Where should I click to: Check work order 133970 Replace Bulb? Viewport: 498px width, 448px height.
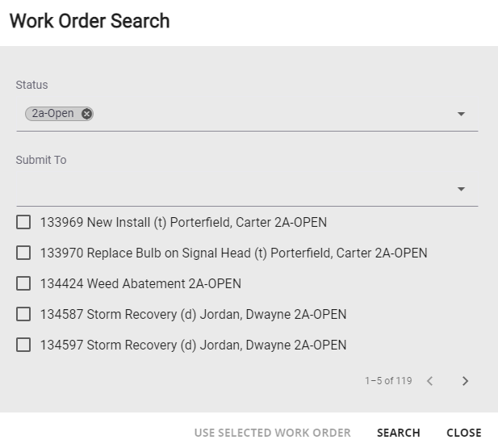(x=23, y=253)
